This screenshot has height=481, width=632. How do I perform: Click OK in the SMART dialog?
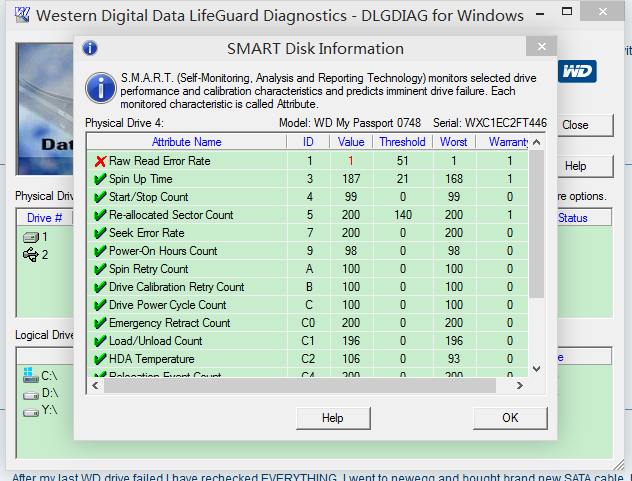click(510, 418)
